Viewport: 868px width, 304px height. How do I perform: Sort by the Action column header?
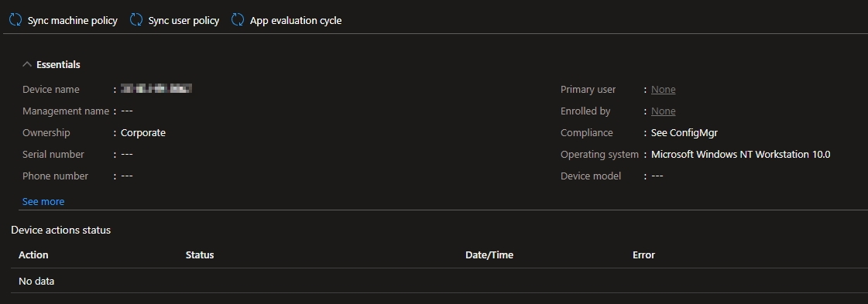click(33, 254)
